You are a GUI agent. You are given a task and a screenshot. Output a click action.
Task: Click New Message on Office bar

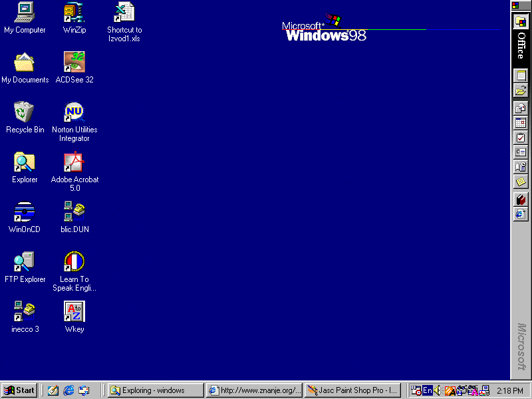point(521,108)
